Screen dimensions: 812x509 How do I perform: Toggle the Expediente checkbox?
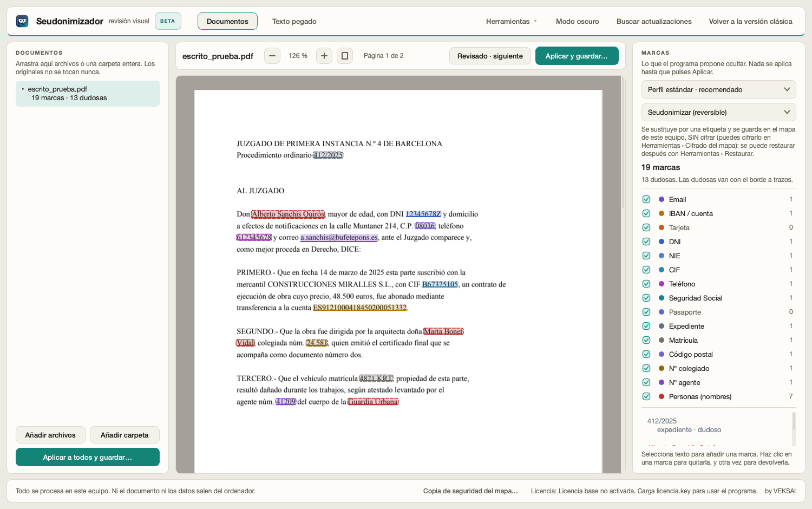tap(646, 326)
